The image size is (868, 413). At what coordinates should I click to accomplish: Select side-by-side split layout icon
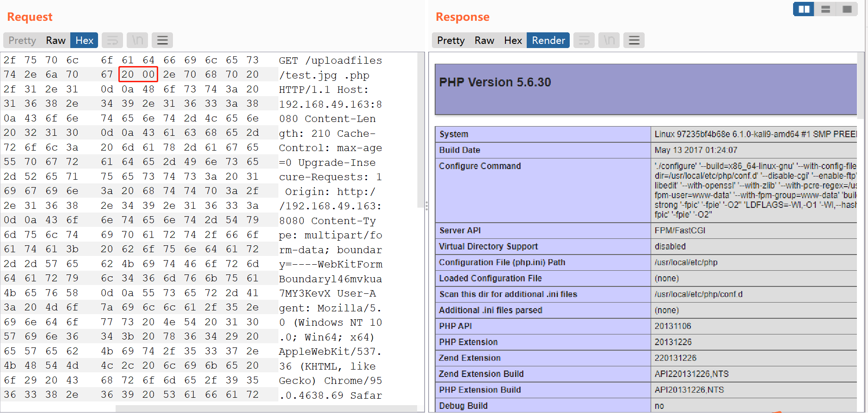(x=804, y=9)
